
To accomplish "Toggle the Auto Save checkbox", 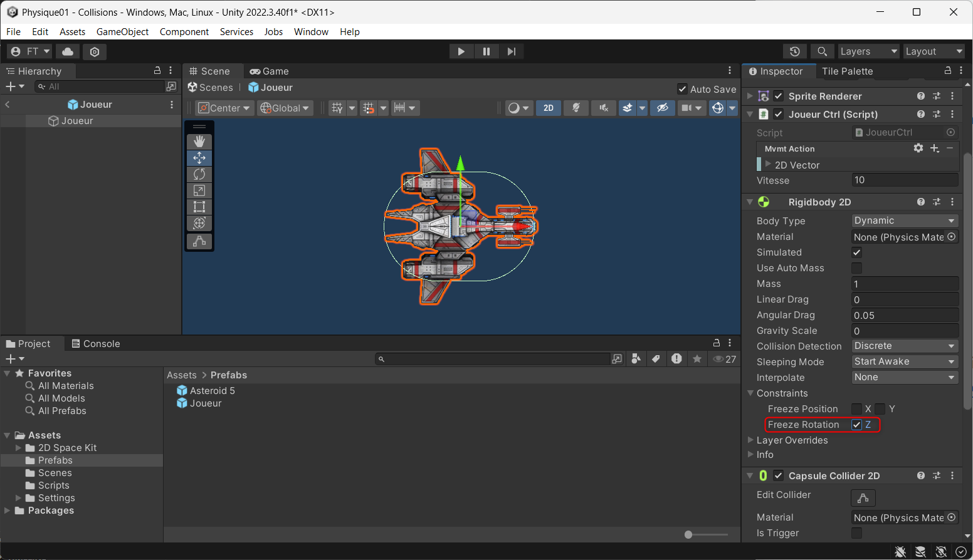I will pos(683,89).
